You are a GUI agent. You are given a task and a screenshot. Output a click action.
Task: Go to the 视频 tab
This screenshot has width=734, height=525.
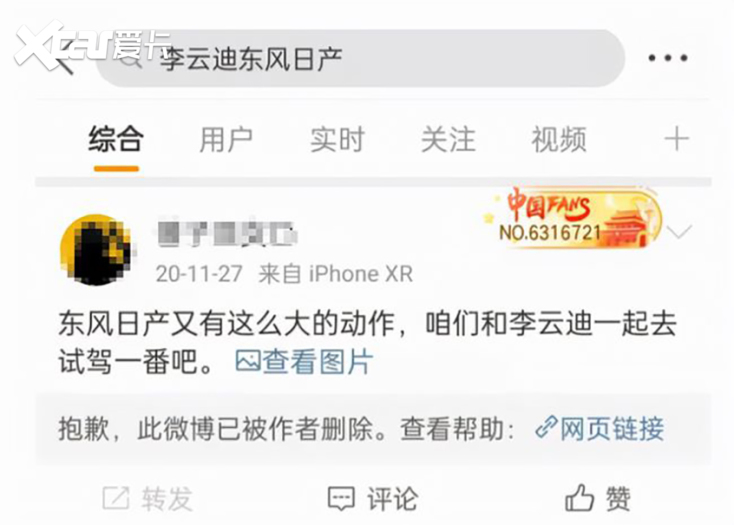(558, 139)
